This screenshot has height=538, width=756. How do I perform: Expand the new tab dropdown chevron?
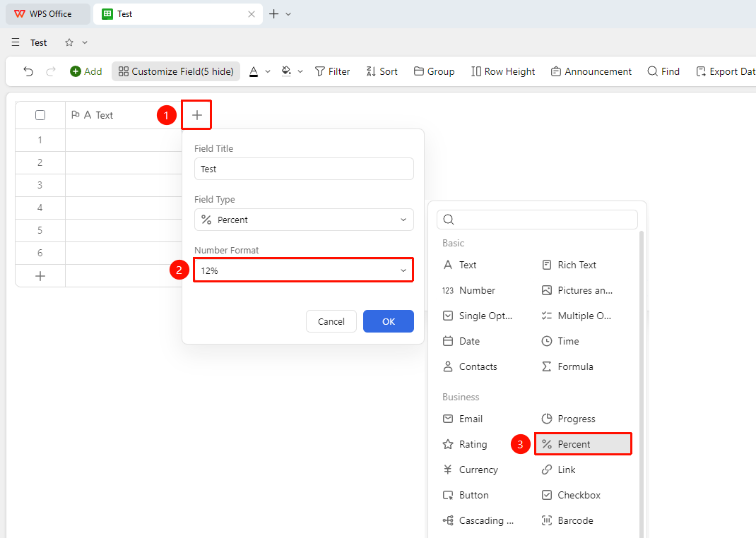(x=288, y=14)
